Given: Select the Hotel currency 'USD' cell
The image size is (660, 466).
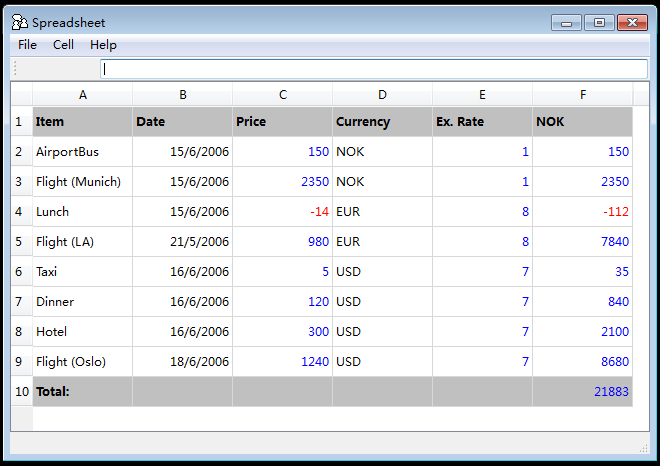Looking at the screenshot, I should pyautogui.click(x=382, y=332).
